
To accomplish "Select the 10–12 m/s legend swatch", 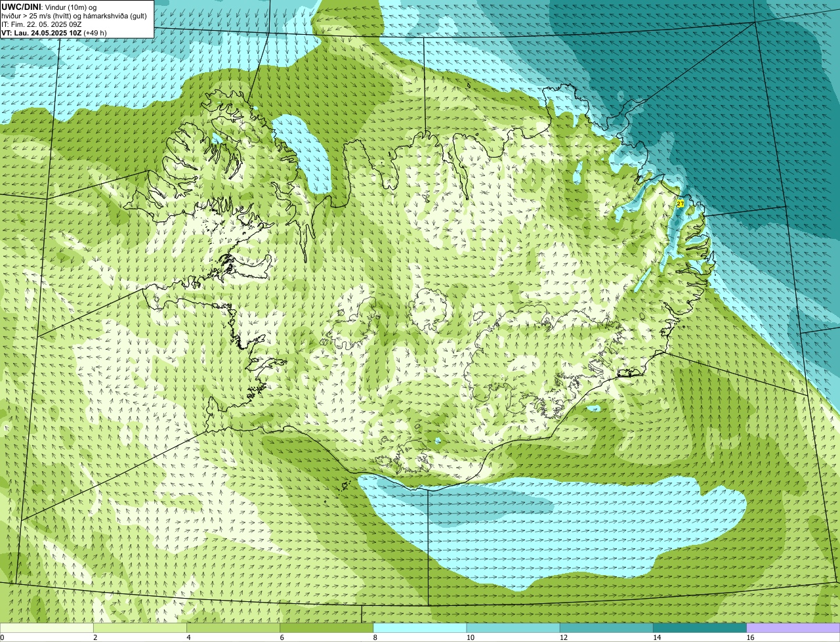I will (x=513, y=628).
